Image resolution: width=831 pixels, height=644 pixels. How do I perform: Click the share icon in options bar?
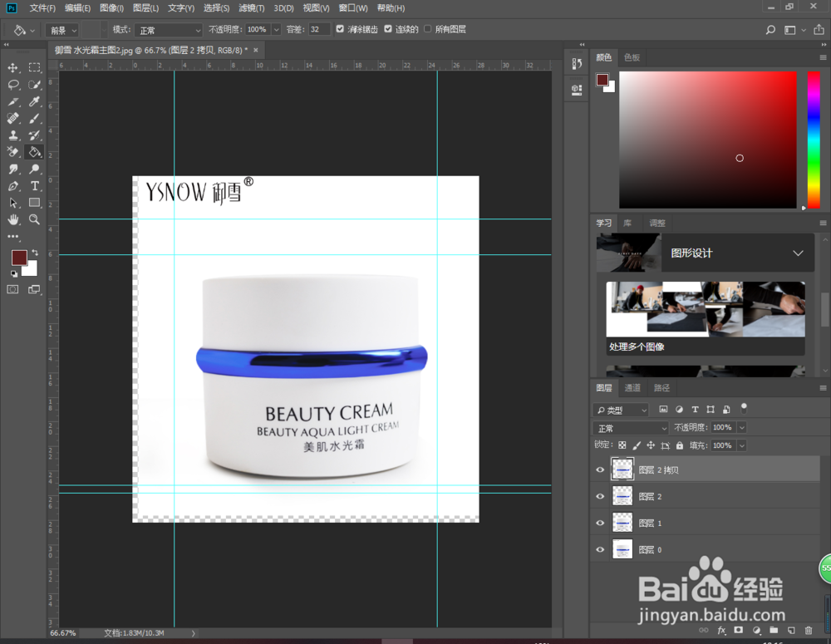point(819,30)
